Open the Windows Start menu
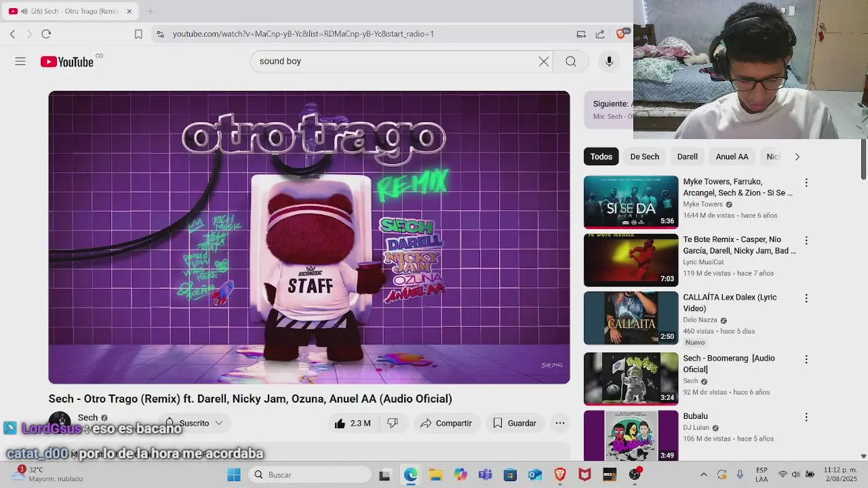Viewport: 868px width, 488px height. pyautogui.click(x=234, y=474)
